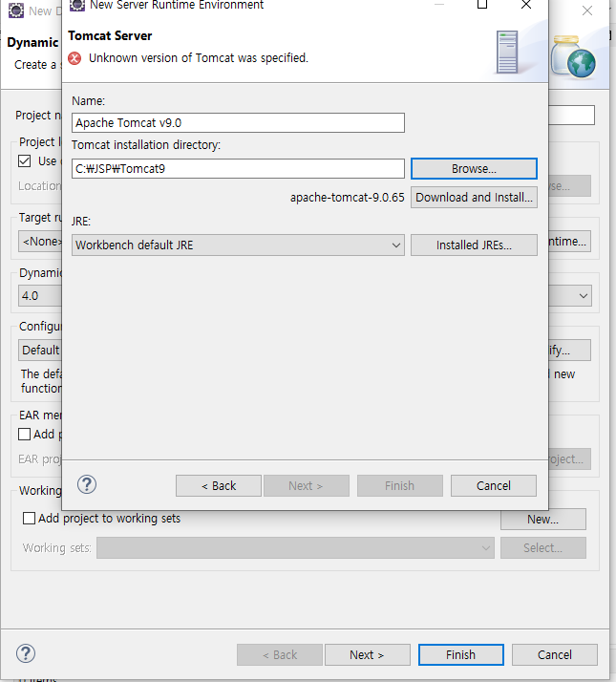
Task: Click the apache-tomcat-9.0.65 label
Action: pos(347,198)
